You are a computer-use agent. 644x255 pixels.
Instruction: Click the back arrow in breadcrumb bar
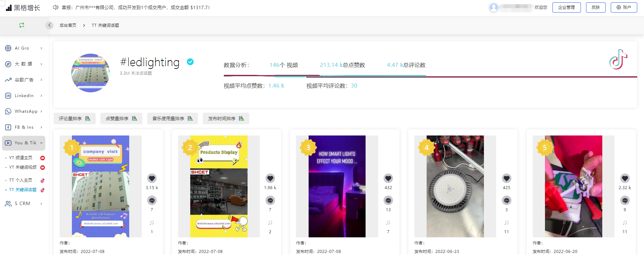click(x=50, y=25)
